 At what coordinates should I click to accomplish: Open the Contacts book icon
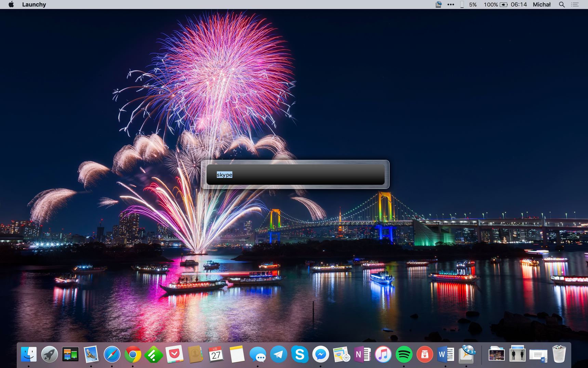195,354
